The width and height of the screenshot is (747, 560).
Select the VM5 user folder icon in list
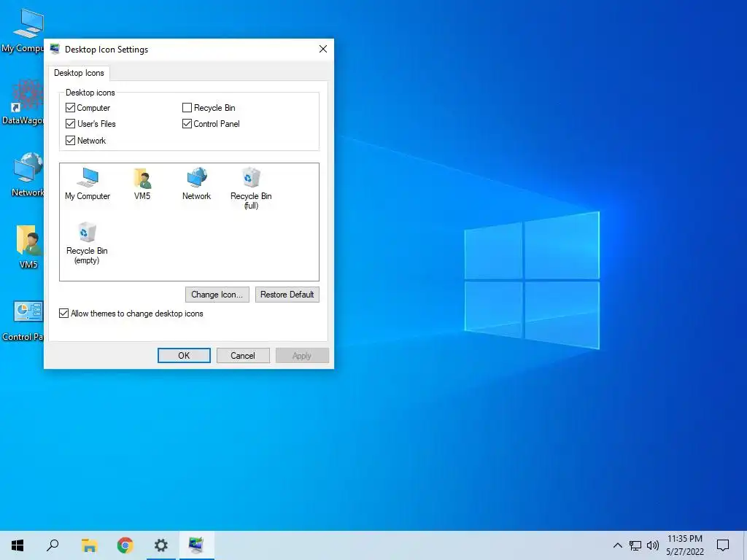pos(142,184)
